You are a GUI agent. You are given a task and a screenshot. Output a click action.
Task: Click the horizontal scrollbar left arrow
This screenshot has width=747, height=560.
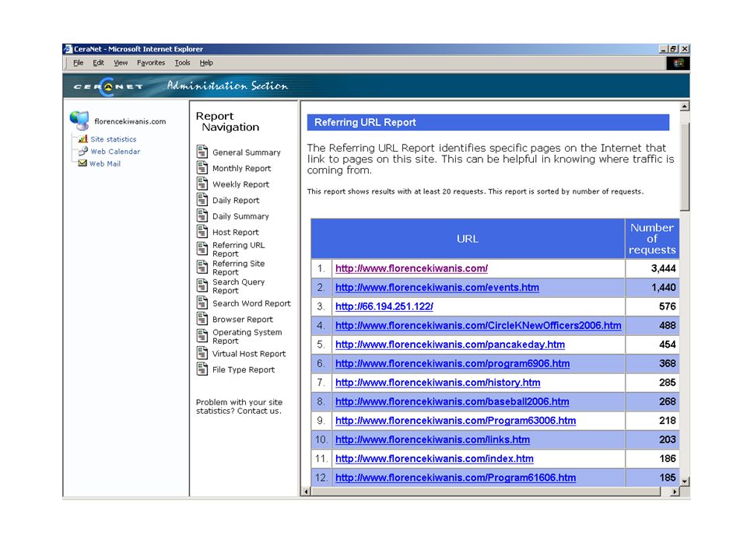click(x=307, y=492)
